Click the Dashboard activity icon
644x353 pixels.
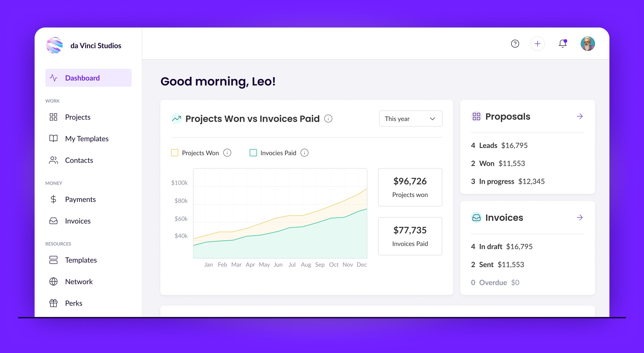pyautogui.click(x=53, y=77)
